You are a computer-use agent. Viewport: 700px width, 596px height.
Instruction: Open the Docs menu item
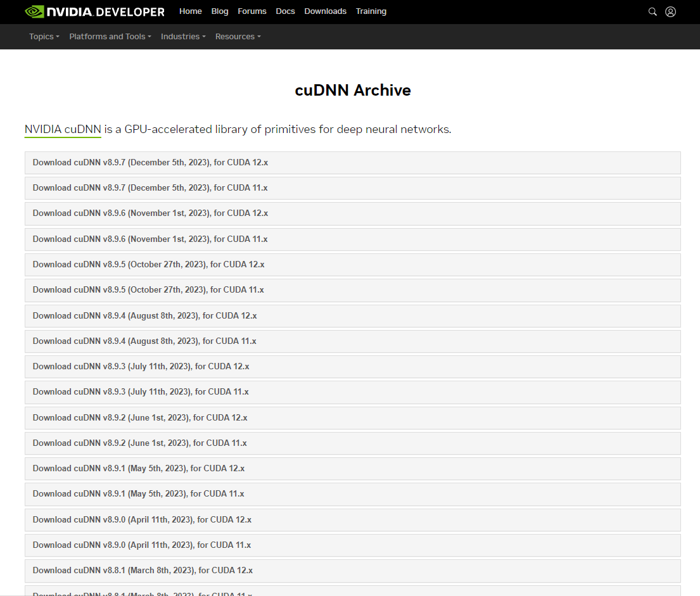tap(285, 11)
